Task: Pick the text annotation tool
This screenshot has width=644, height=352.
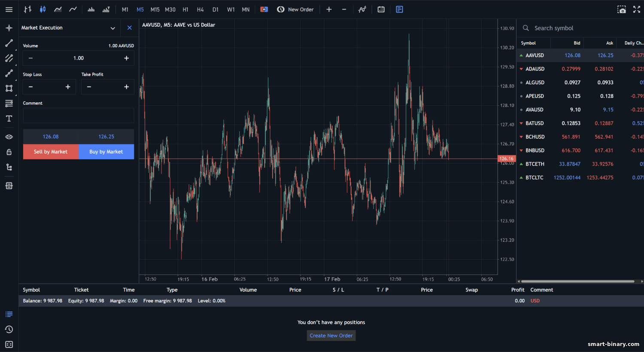Action: click(9, 118)
